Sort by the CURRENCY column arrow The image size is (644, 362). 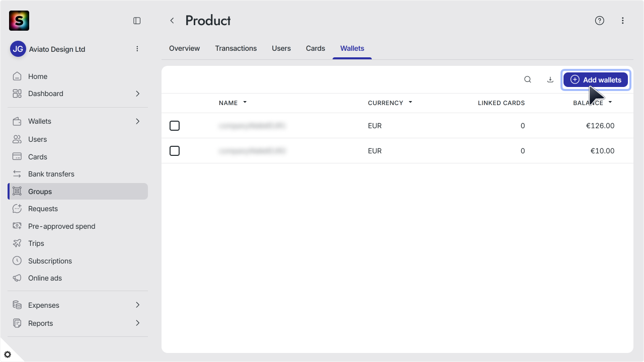click(411, 102)
